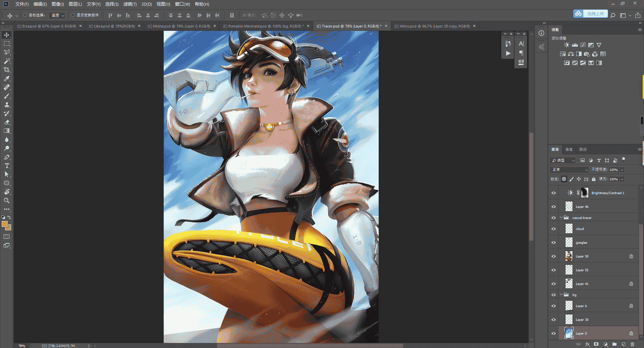Switch to the channels tab beside layers

click(x=569, y=150)
